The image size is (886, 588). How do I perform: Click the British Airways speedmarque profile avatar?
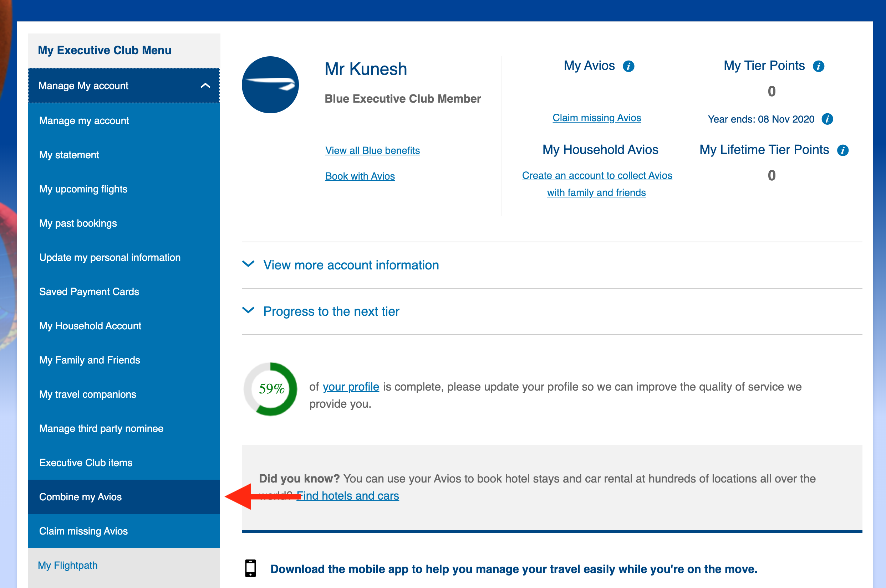coord(270,85)
